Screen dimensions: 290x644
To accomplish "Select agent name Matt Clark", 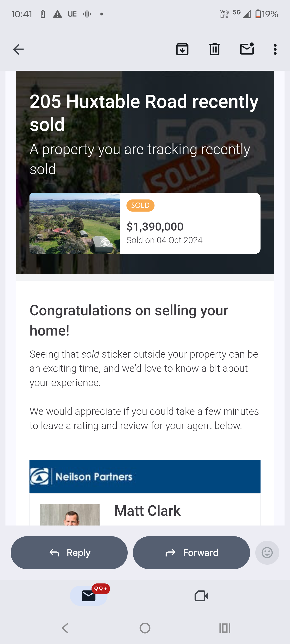I will click(147, 511).
